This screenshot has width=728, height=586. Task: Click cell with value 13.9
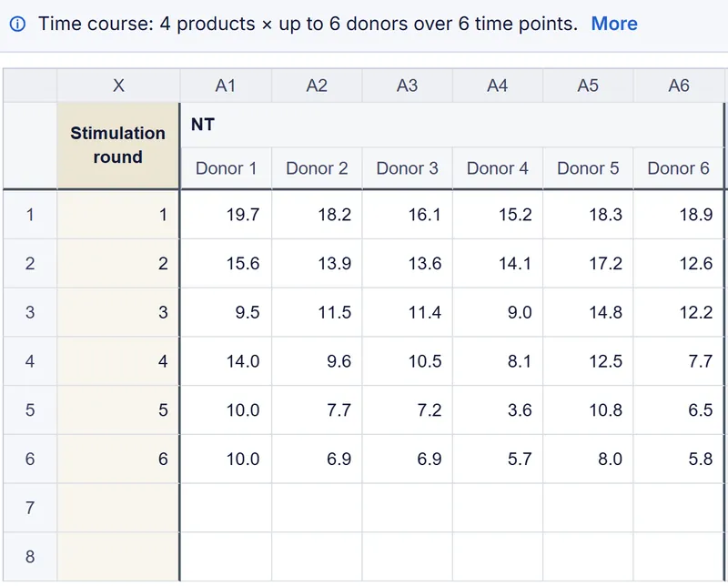tap(317, 263)
